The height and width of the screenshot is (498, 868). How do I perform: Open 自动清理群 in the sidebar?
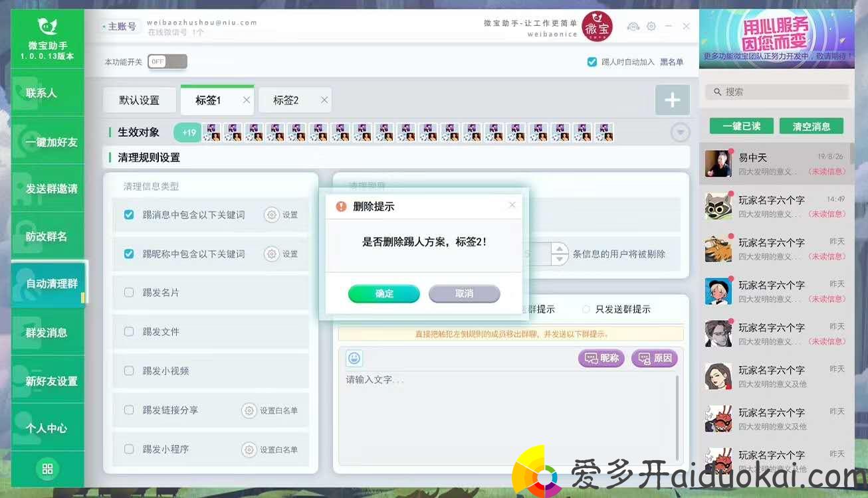(x=49, y=284)
